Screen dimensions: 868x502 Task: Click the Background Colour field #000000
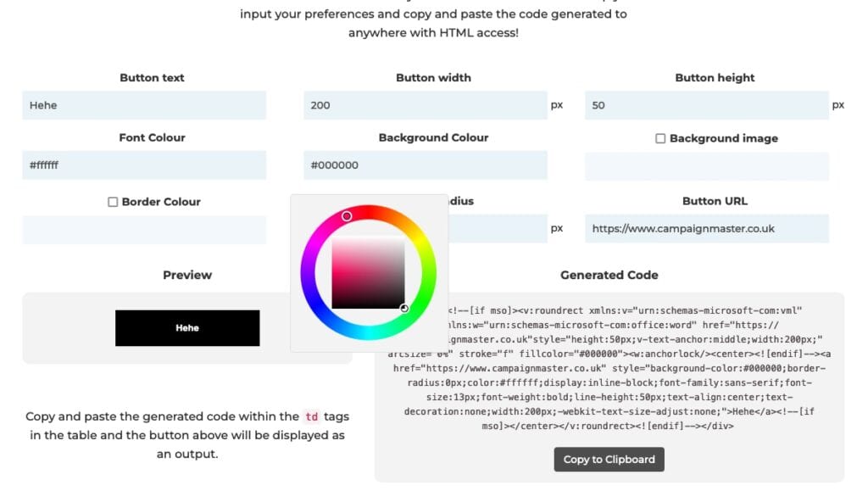coord(426,165)
